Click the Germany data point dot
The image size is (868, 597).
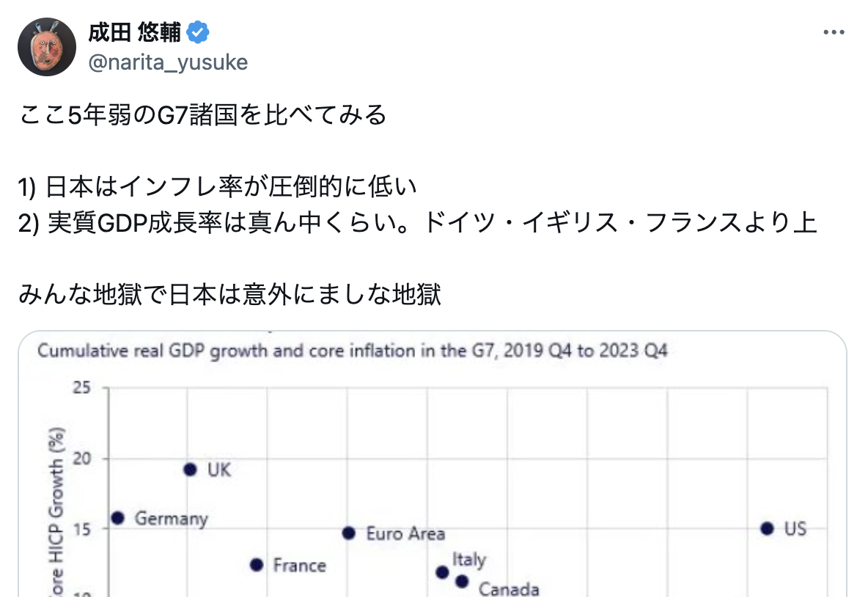tap(117, 519)
